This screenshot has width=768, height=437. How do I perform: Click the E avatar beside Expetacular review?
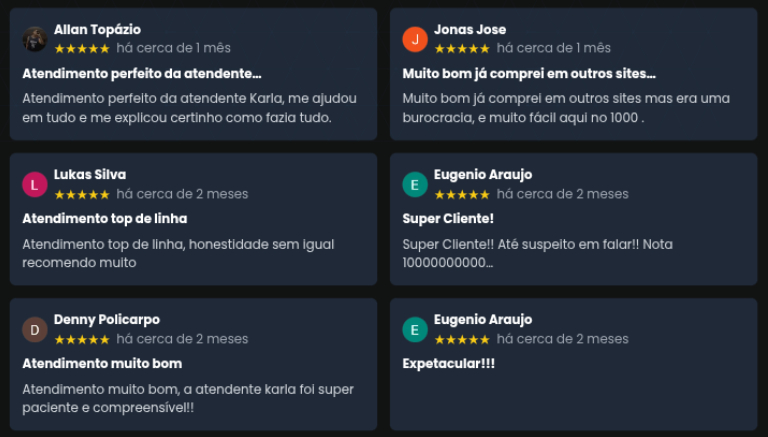point(415,329)
